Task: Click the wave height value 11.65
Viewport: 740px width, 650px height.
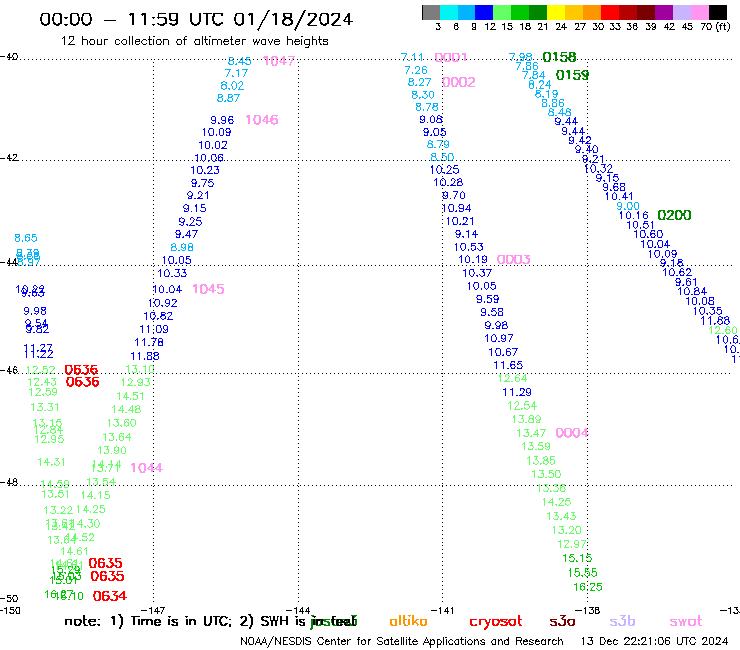Action: 508,365
